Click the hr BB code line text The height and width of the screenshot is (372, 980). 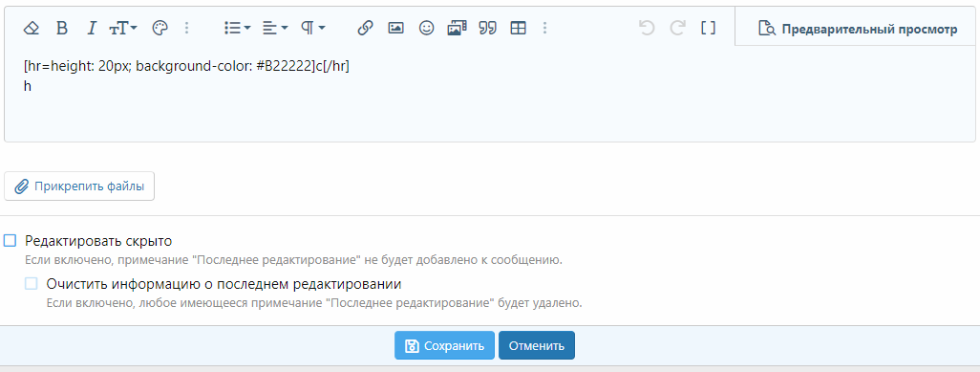pos(186,66)
